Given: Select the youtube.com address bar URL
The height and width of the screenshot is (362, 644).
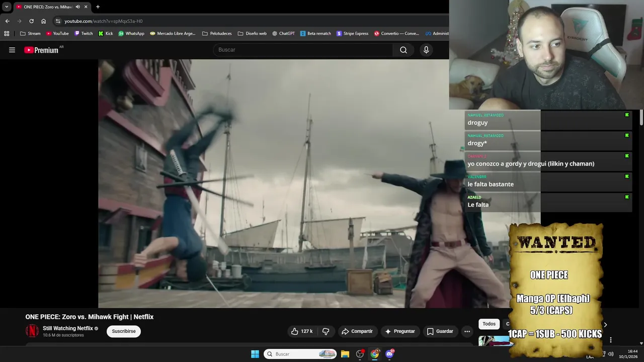Looking at the screenshot, I should (104, 21).
